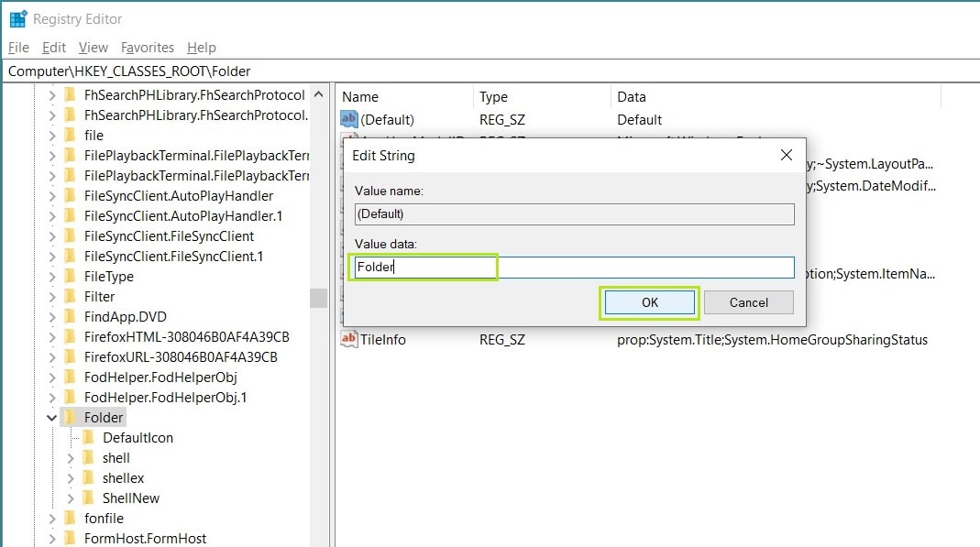This screenshot has height=547, width=980.
Task: Select the FileSyncClient.AutoPlayHandler key
Action: [179, 195]
